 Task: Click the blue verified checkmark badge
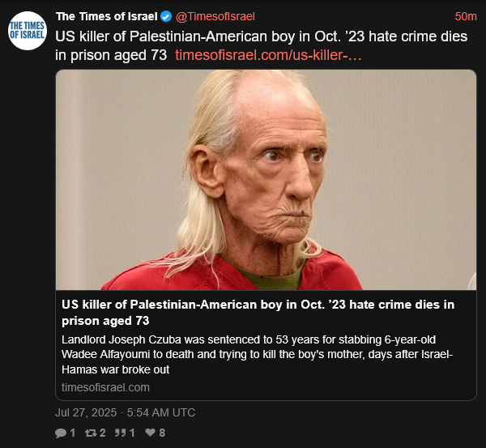166,16
